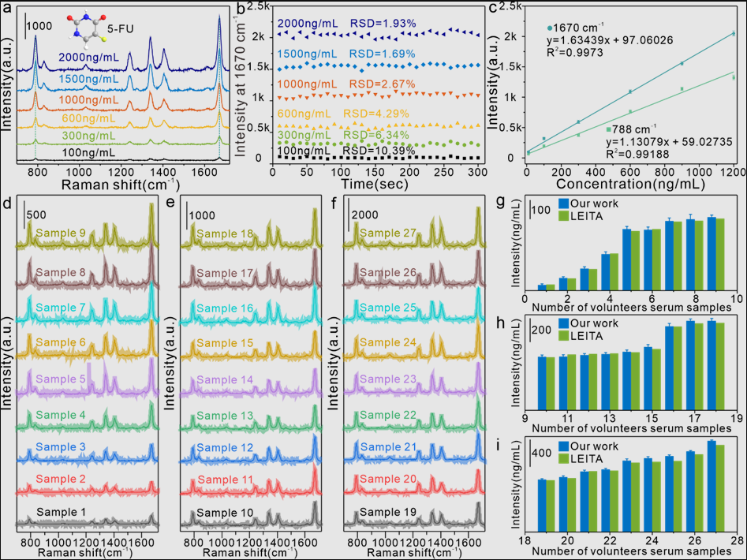Screen dimensions: 747x560
Task: Select blue 'Our work' swatch in panel g
Action: pos(564,203)
